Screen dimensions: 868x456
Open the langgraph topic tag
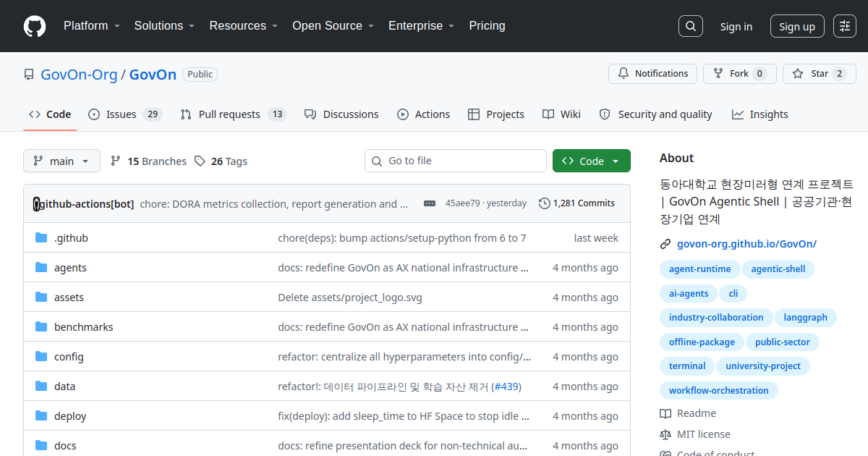[x=806, y=318]
